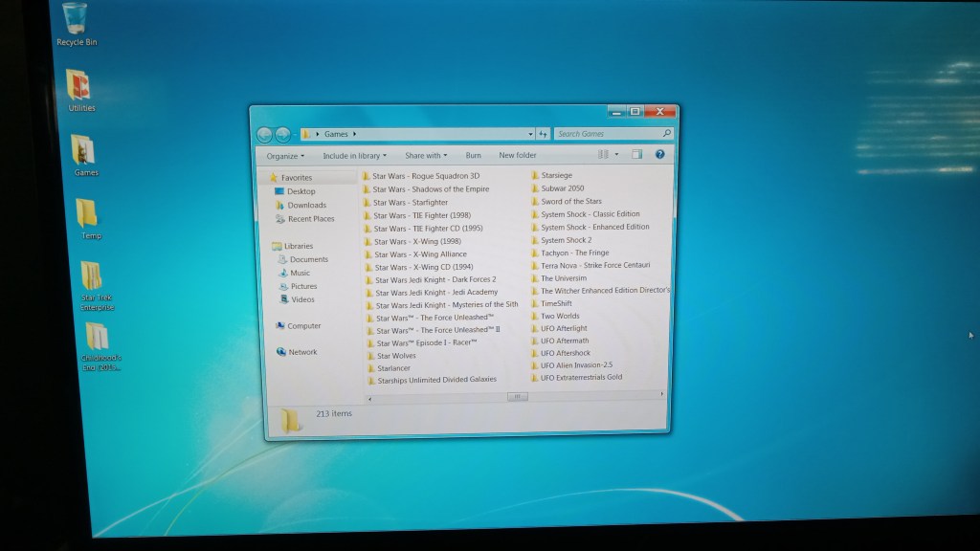Select Computer in the navigation pane
Image resolution: width=980 pixels, height=551 pixels.
[303, 326]
